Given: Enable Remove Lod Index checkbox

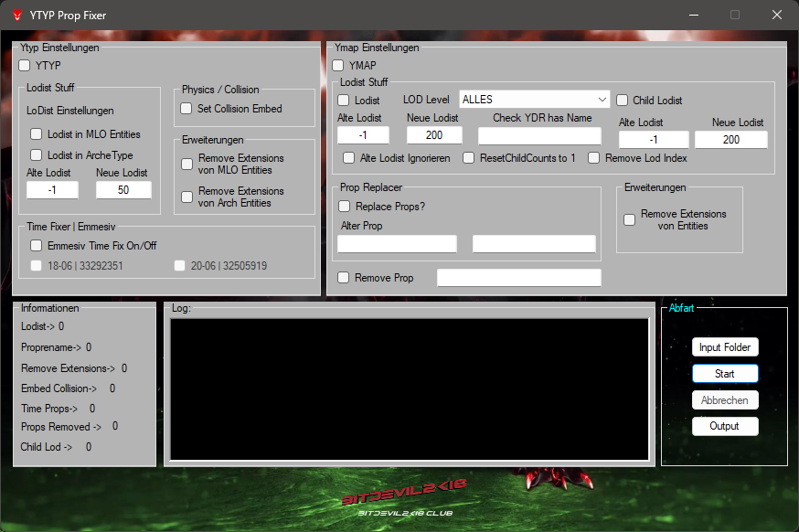Looking at the screenshot, I should point(594,158).
